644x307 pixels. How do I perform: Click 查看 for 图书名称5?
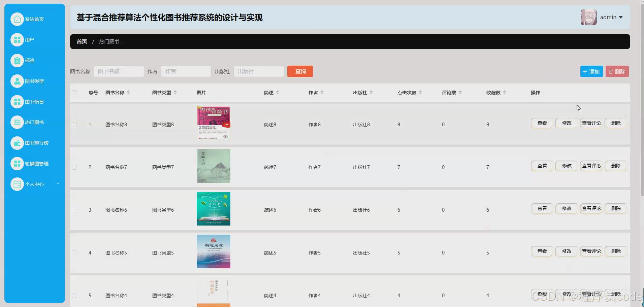click(542, 251)
